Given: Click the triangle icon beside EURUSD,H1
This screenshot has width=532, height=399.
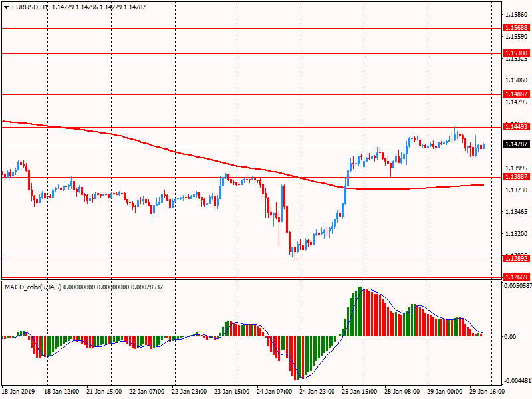Looking at the screenshot, I should [6, 7].
